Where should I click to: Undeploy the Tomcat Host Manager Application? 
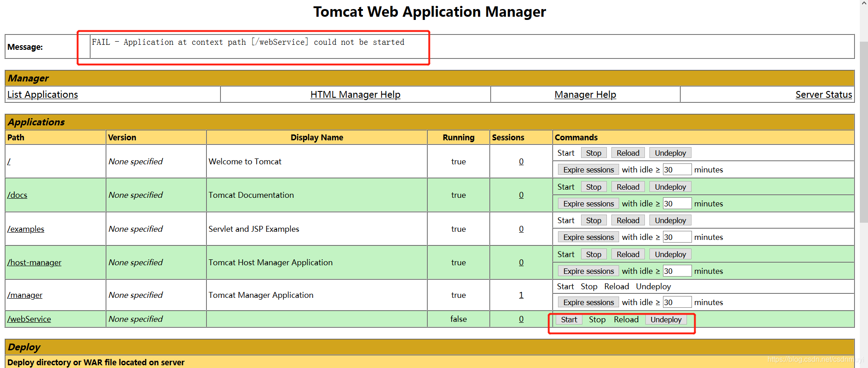click(x=670, y=254)
